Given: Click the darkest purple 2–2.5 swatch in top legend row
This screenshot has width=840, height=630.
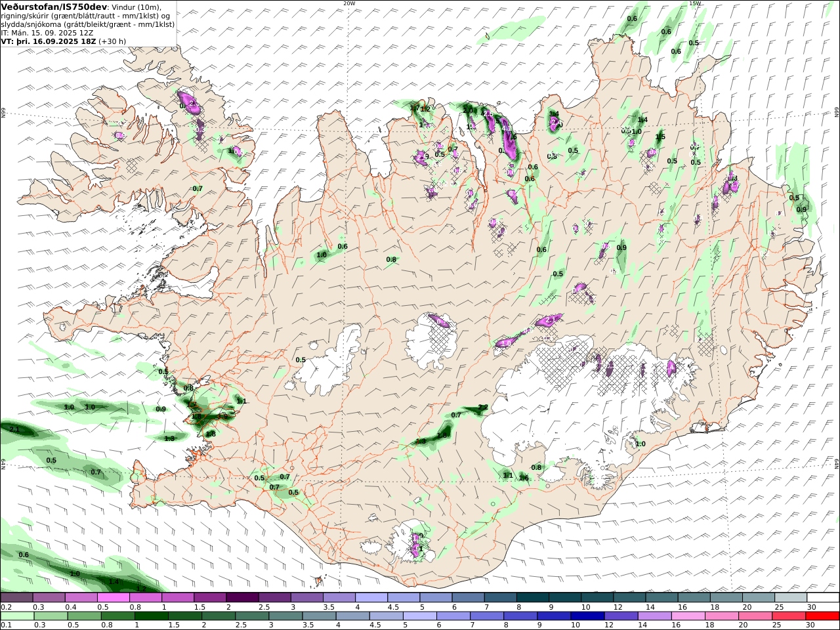Looking at the screenshot, I should click(242, 598).
